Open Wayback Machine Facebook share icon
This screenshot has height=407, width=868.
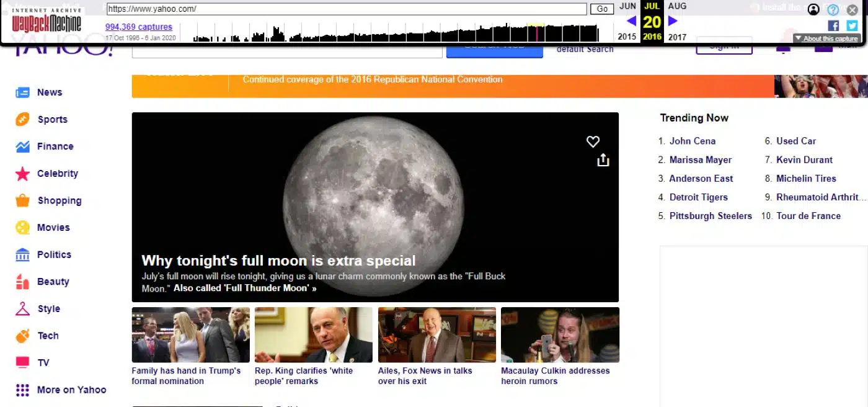833,25
